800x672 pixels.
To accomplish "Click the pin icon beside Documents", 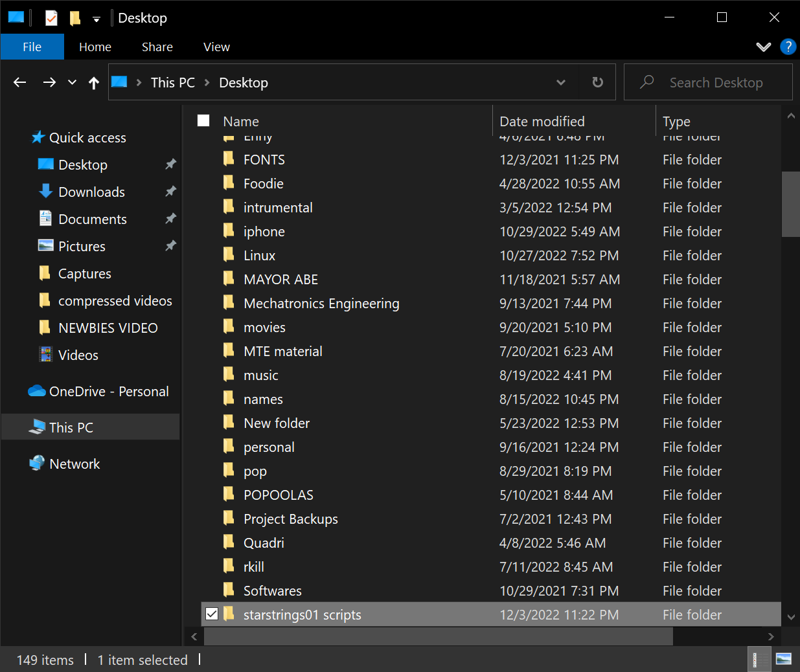I will [x=170, y=219].
